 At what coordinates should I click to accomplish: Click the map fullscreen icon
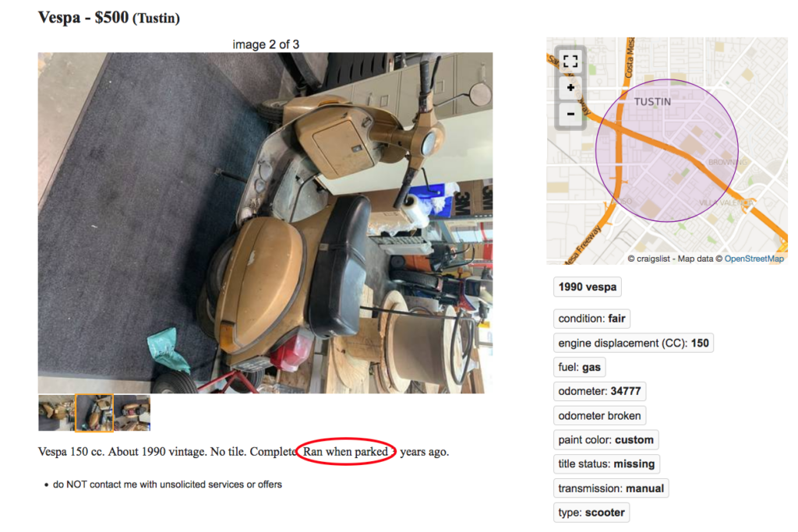coord(570,62)
